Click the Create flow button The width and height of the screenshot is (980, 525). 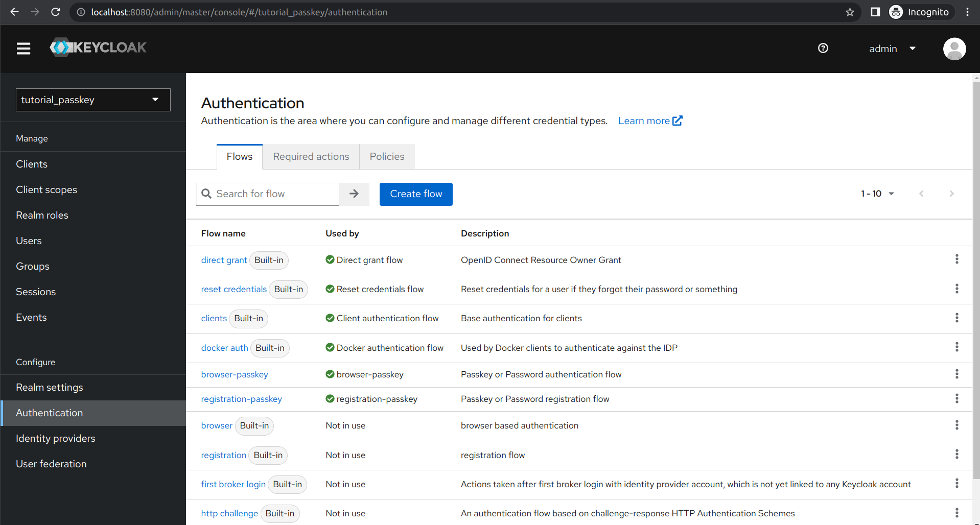pos(416,194)
